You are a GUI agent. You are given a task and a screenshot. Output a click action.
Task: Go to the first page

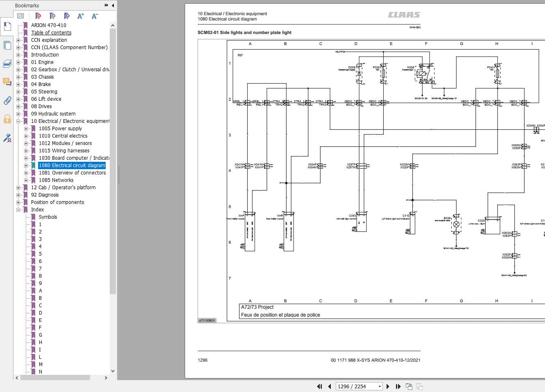coord(319,386)
